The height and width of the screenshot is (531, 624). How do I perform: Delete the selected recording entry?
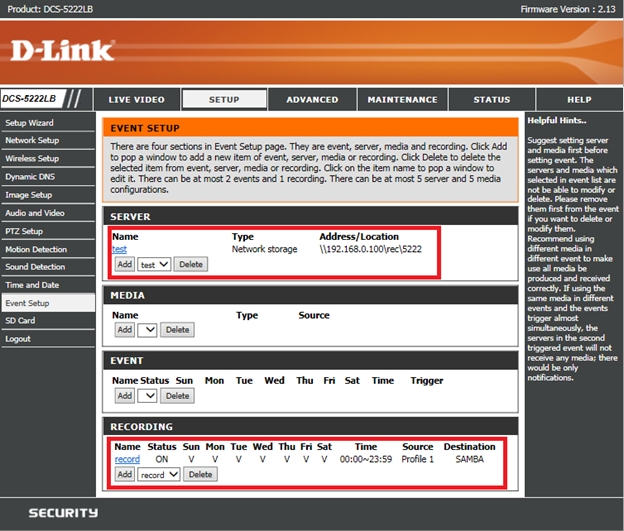pos(200,474)
